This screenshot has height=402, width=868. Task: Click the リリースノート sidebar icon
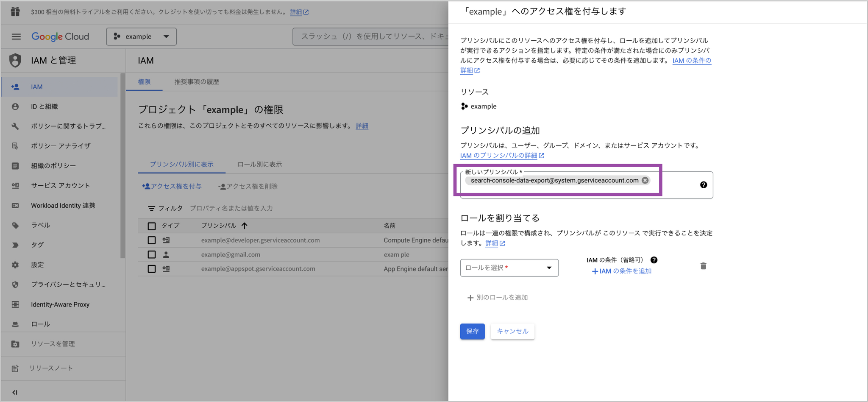pyautogui.click(x=15, y=368)
